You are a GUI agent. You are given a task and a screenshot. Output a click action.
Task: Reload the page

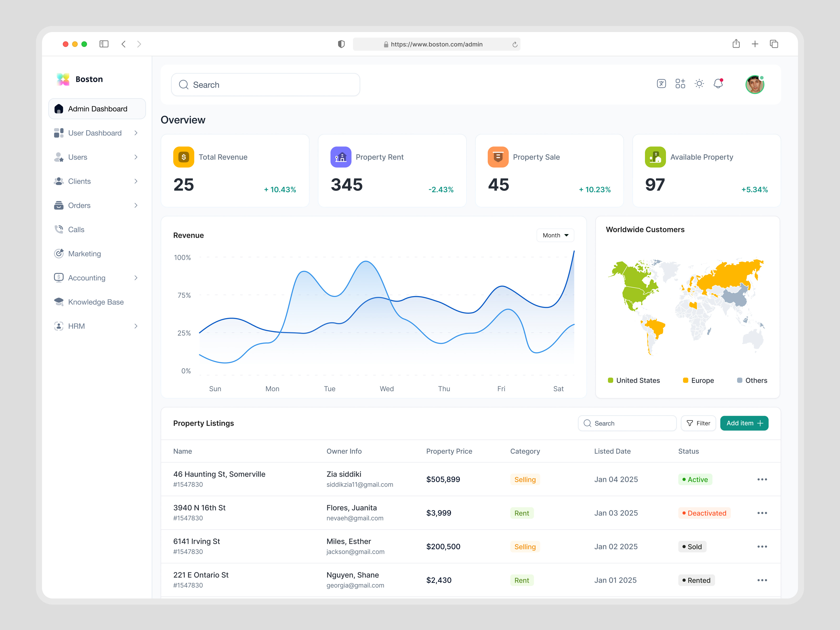515,44
